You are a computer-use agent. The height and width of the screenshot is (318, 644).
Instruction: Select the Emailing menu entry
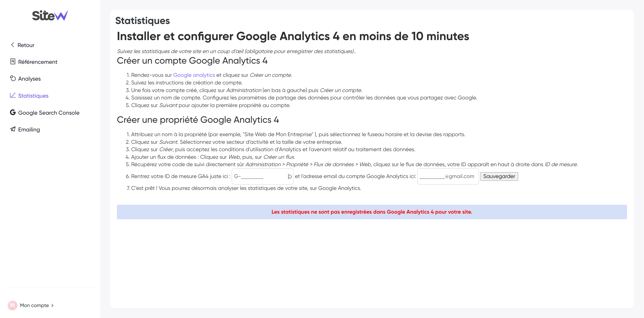[29, 129]
